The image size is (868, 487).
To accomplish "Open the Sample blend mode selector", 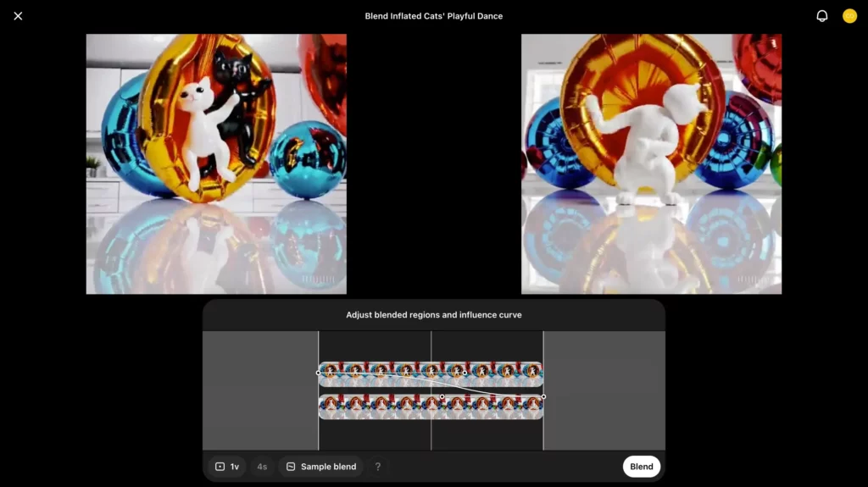I will click(321, 467).
